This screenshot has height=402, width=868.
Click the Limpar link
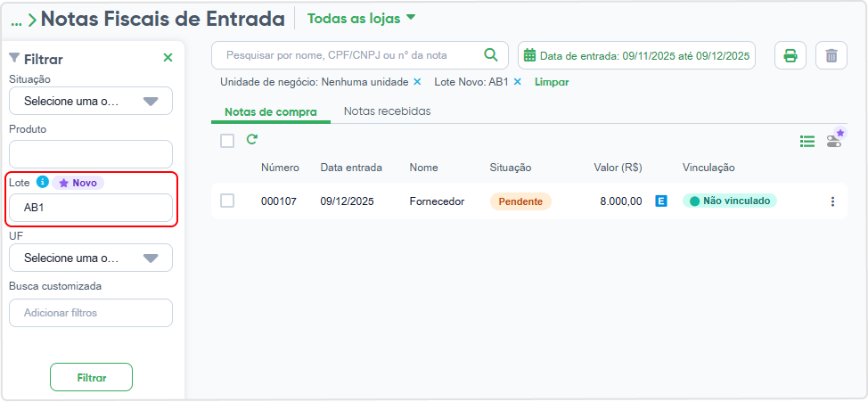click(552, 82)
